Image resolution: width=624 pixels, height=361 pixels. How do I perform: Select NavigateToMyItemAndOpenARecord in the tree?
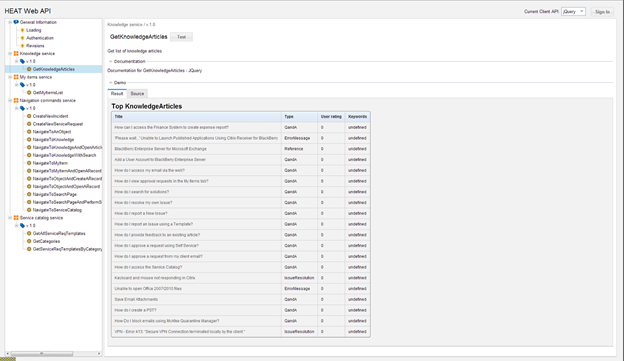pos(67,171)
